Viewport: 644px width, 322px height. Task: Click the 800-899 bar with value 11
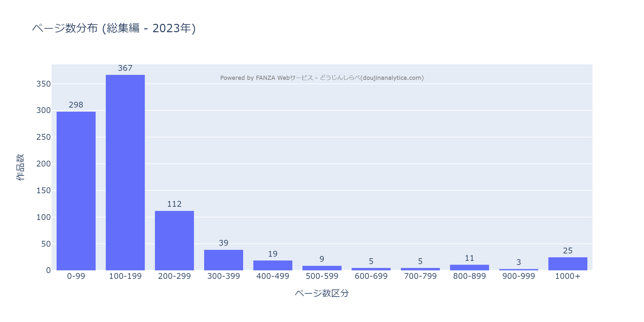469,267
